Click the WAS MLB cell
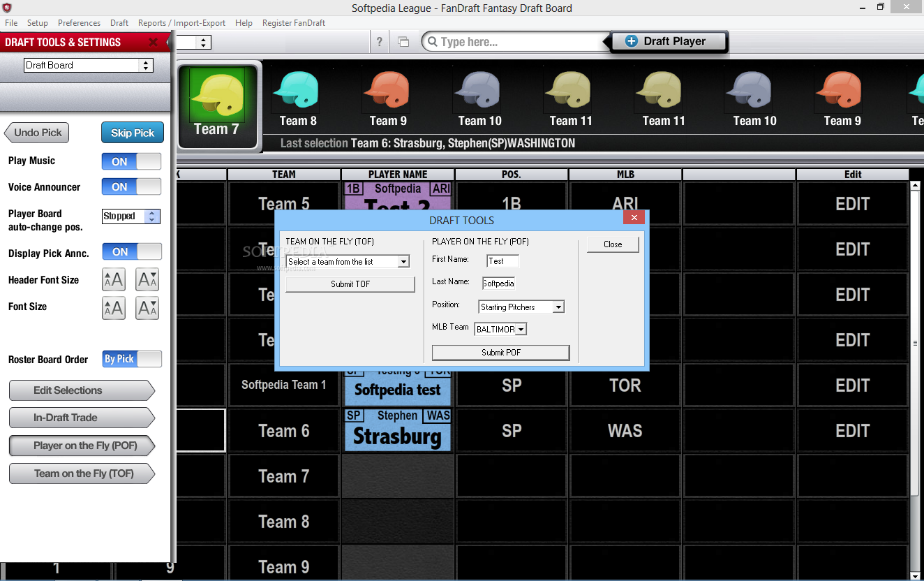 (x=625, y=431)
